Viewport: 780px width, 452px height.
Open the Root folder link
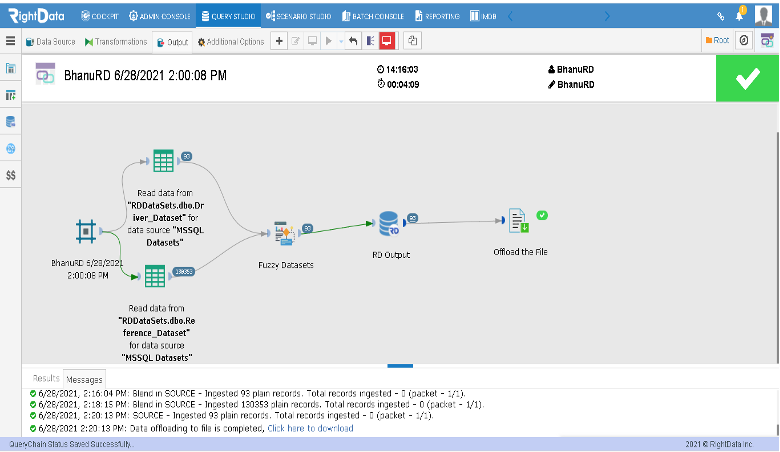[x=717, y=40]
